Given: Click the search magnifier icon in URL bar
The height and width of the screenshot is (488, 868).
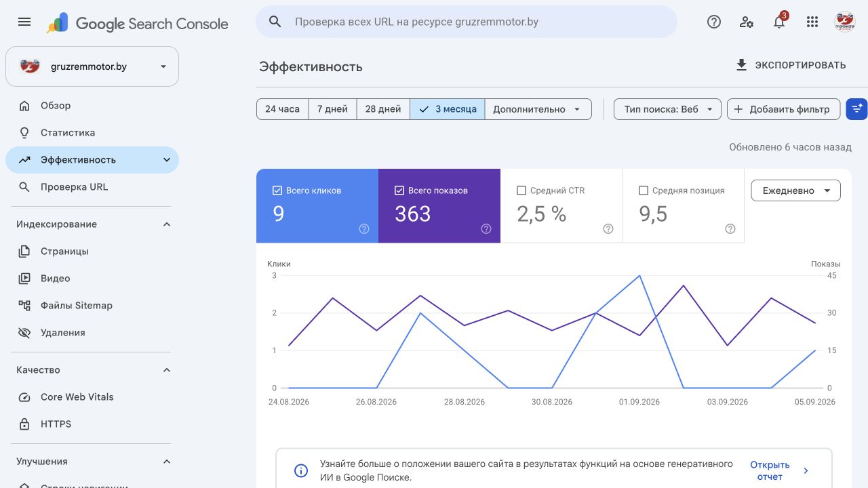Looking at the screenshot, I should pyautogui.click(x=275, y=22).
